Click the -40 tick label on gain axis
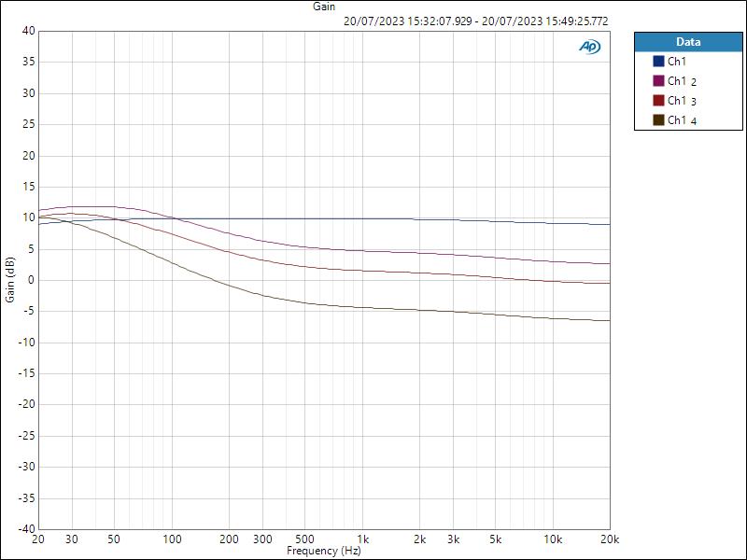The height and width of the screenshot is (560, 747). tap(27, 528)
